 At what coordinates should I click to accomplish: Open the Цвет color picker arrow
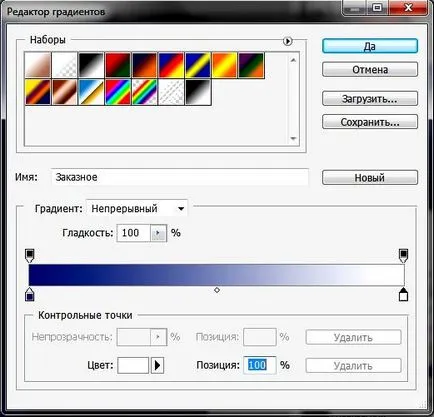(x=157, y=366)
